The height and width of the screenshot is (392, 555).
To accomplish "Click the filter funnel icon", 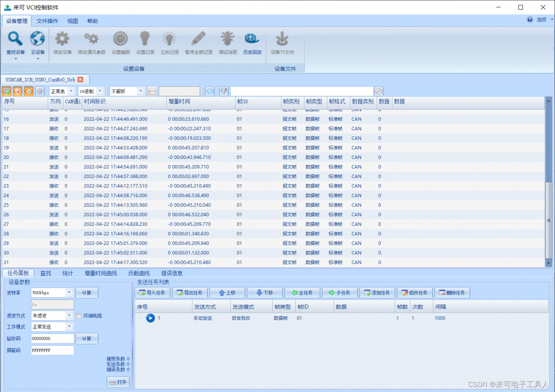I will point(224,91).
